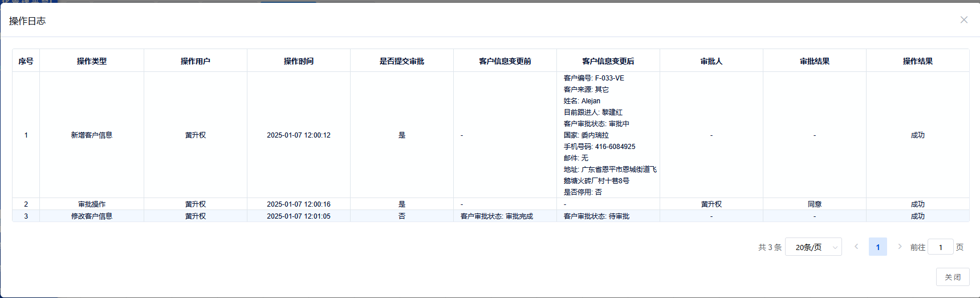Click the 操作类型 column header
This screenshot has width=980, height=298.
point(92,61)
